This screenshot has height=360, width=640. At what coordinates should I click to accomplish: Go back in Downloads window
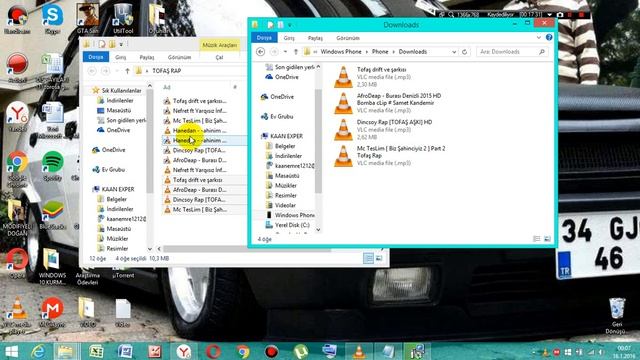pos(260,52)
